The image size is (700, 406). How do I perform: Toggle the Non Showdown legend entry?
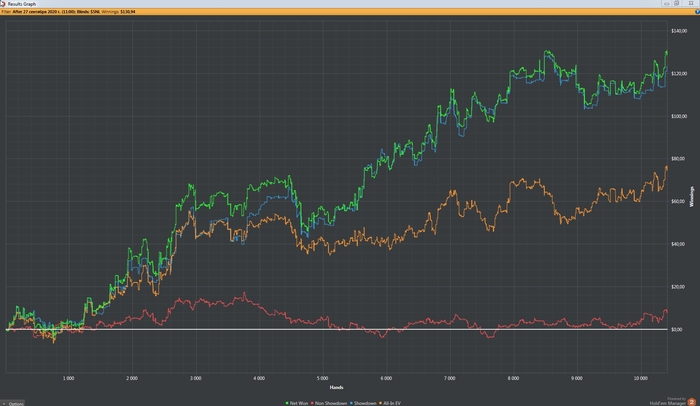point(329,403)
